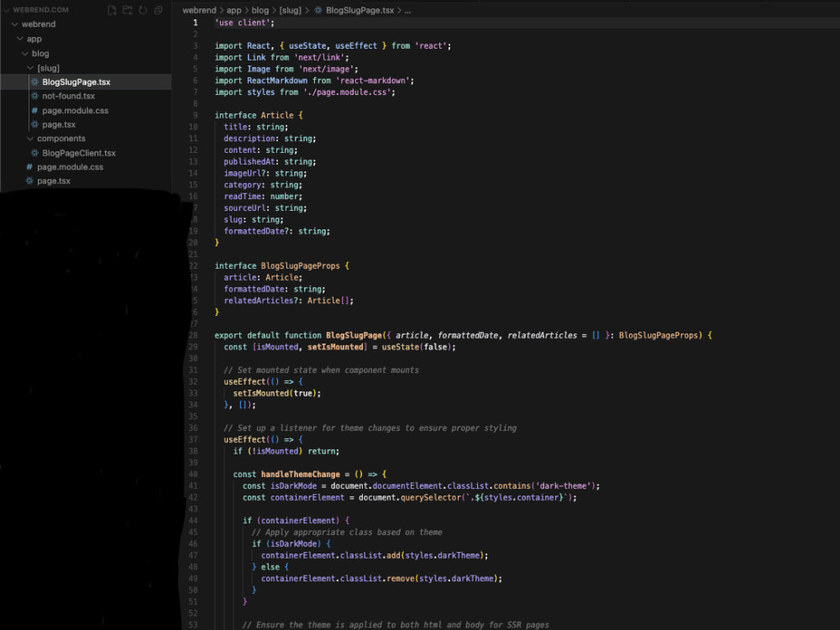
Task: Click 'next/link' import path string
Action: pyautogui.click(x=322, y=57)
